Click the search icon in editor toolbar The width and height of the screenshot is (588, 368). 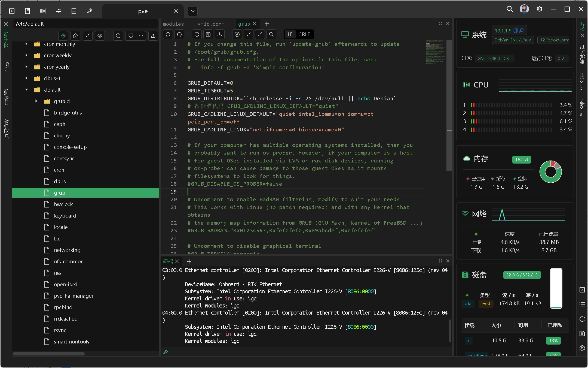click(271, 34)
